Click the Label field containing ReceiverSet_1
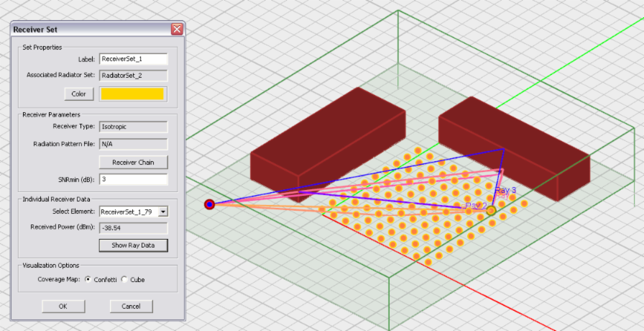This screenshot has width=644, height=331. coord(133,59)
